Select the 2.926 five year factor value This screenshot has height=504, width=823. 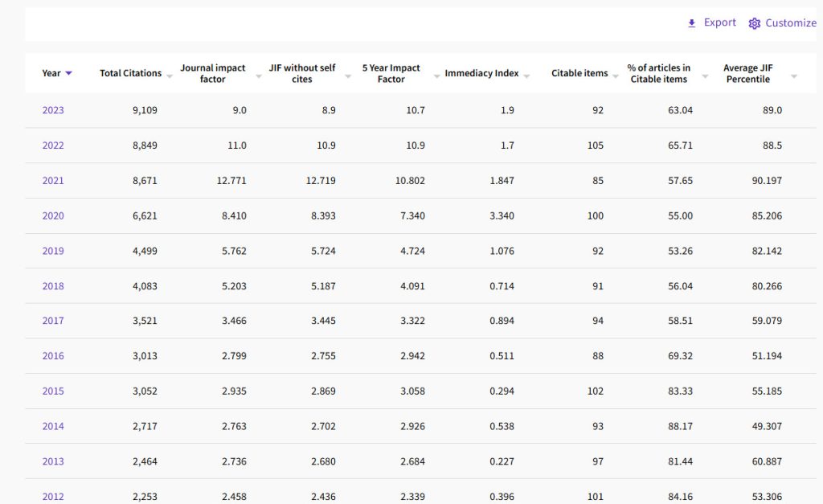pyautogui.click(x=412, y=426)
